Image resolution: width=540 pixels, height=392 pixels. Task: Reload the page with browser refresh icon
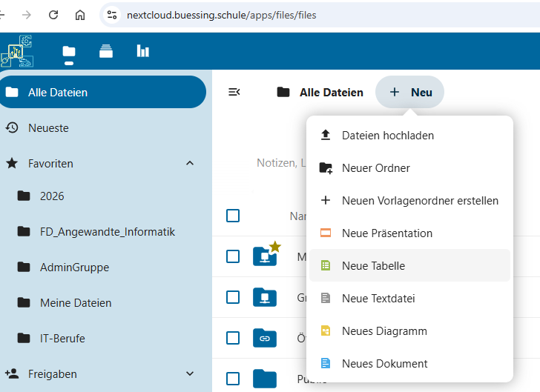coord(53,15)
